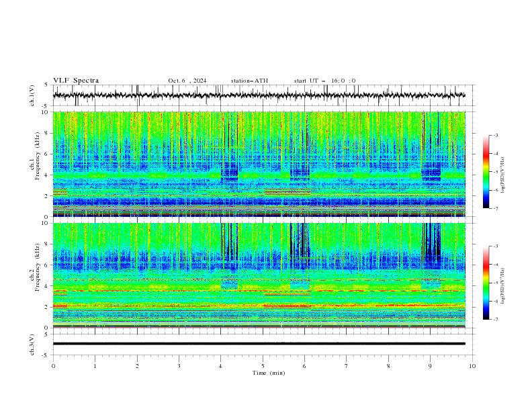
Task: Click the time axis tick label "10"
Action: [x=472, y=366]
